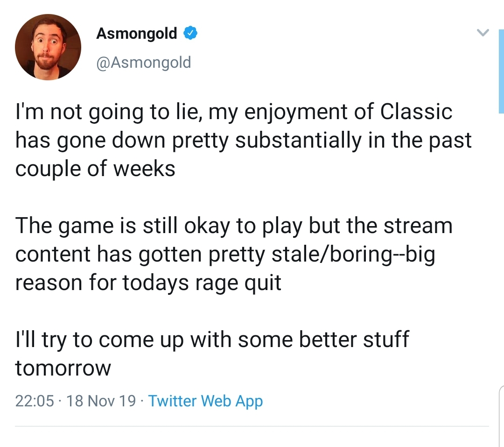
Task: Select the paragraph about stale stream content
Action: click(x=234, y=254)
